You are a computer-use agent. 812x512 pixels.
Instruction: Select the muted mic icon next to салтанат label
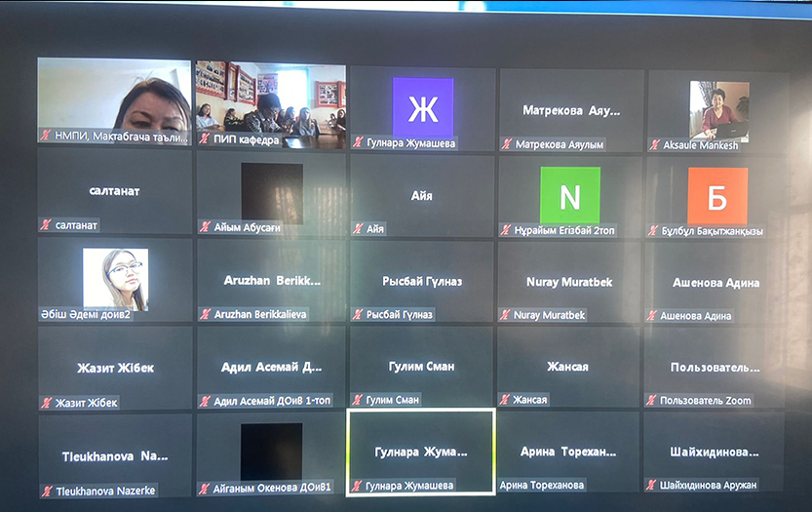[45, 225]
